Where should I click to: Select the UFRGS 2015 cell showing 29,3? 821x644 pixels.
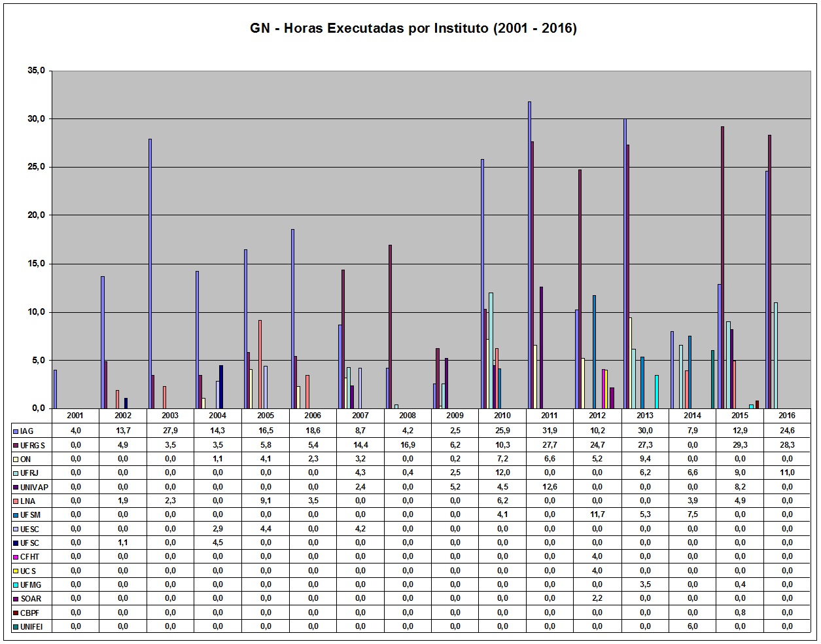coord(740,445)
